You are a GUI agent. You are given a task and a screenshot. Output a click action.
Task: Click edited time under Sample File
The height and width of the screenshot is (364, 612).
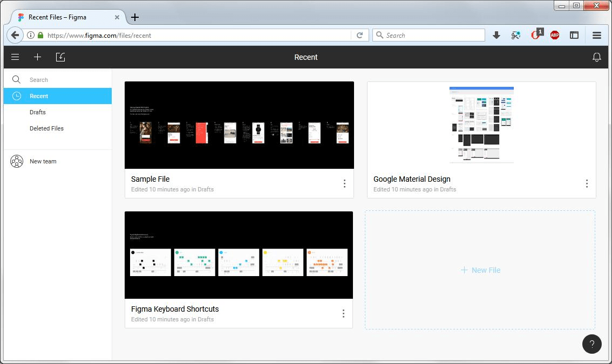click(x=173, y=189)
